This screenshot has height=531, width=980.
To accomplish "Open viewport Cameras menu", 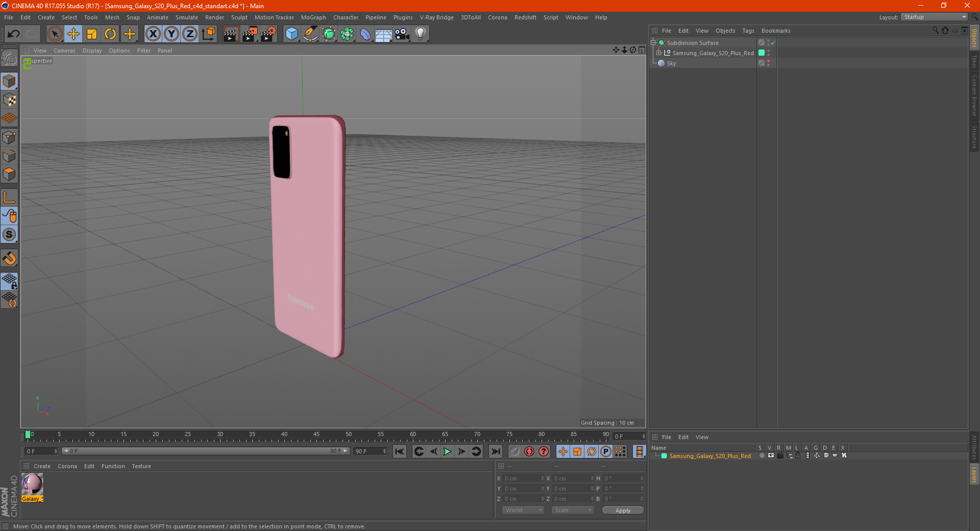I will [64, 51].
